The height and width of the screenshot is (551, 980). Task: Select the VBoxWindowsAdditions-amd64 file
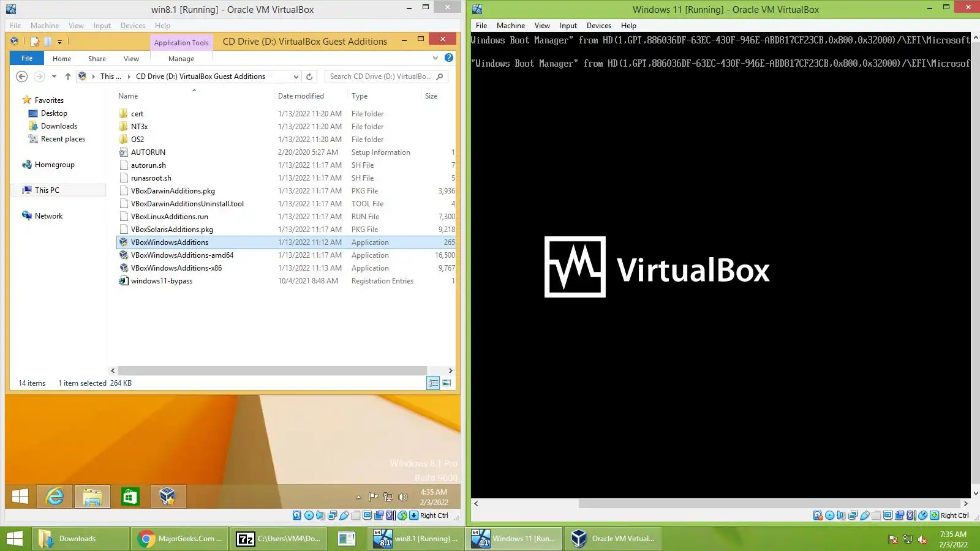(x=182, y=255)
